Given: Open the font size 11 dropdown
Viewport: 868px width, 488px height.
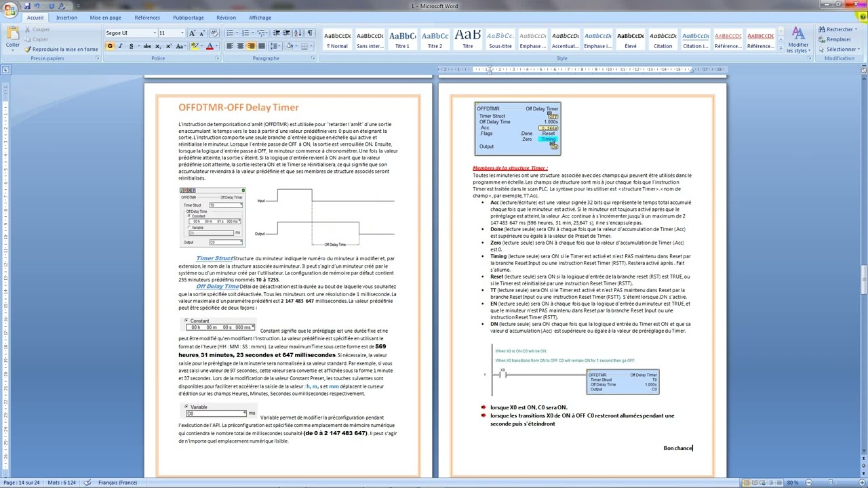Looking at the screenshot, I should point(182,33).
